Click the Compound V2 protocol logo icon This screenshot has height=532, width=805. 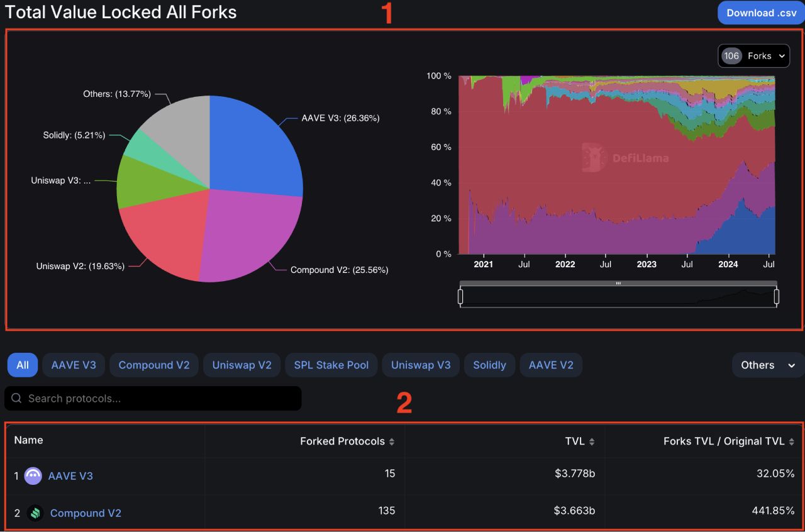pos(35,513)
